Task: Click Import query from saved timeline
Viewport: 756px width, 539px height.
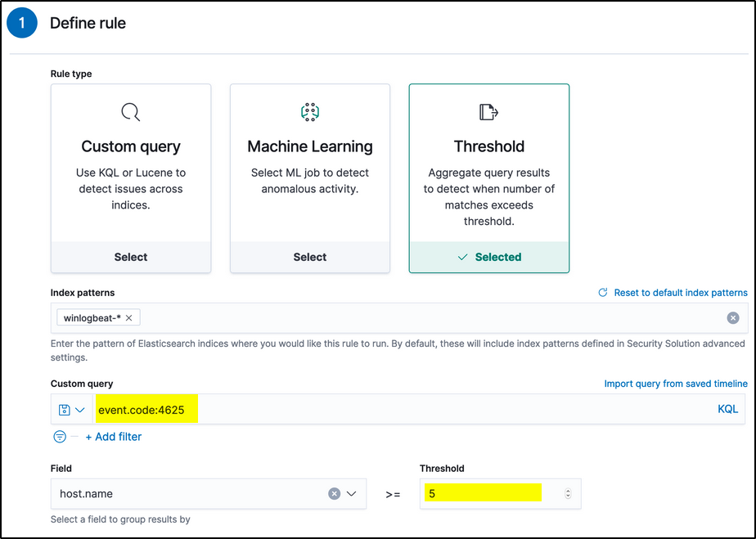Action: [x=675, y=384]
